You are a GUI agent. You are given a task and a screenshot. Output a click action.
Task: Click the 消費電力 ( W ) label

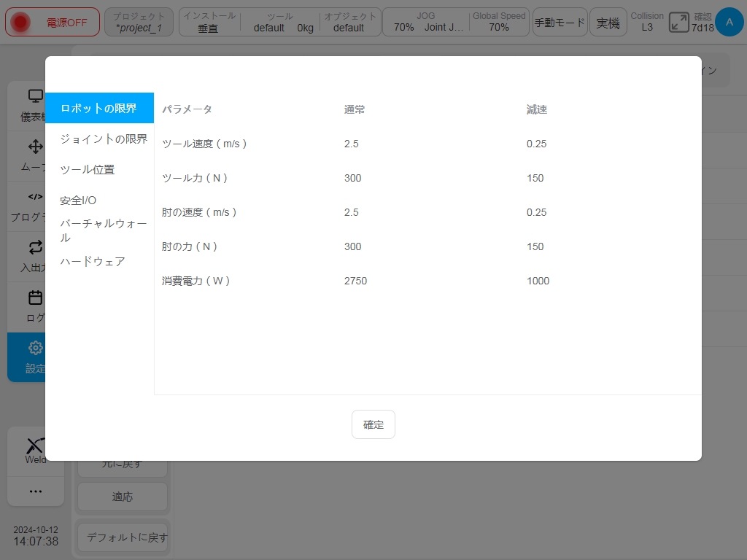(x=196, y=281)
